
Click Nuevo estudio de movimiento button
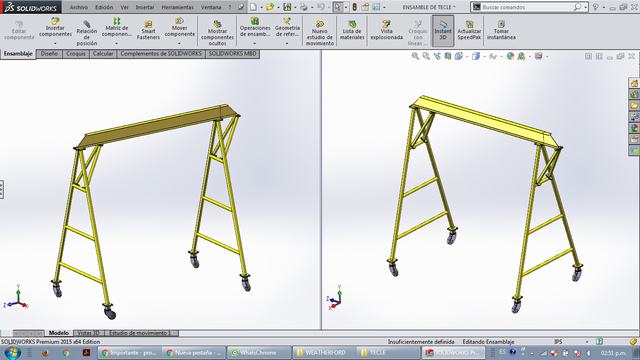pyautogui.click(x=320, y=32)
